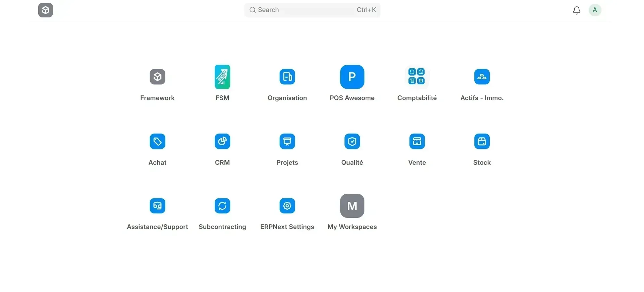This screenshot has width=644, height=292.
Task: Open the FSM app icon
Action: pyautogui.click(x=222, y=77)
